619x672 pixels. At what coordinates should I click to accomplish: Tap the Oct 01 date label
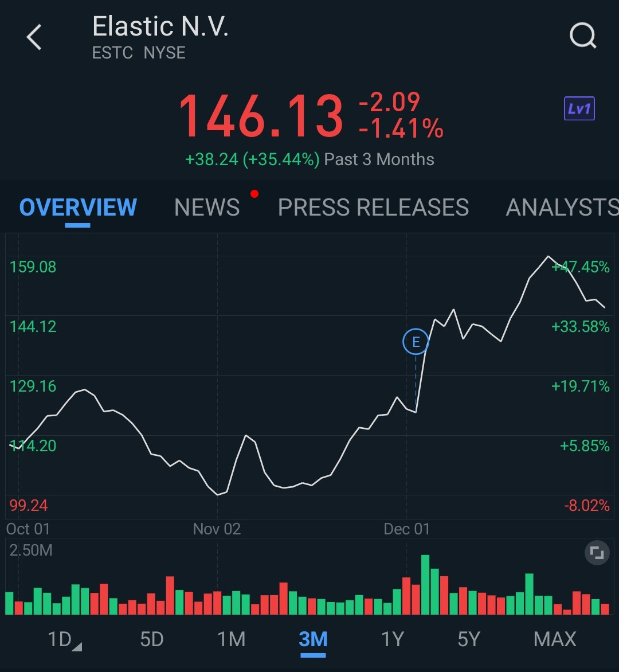[28, 529]
